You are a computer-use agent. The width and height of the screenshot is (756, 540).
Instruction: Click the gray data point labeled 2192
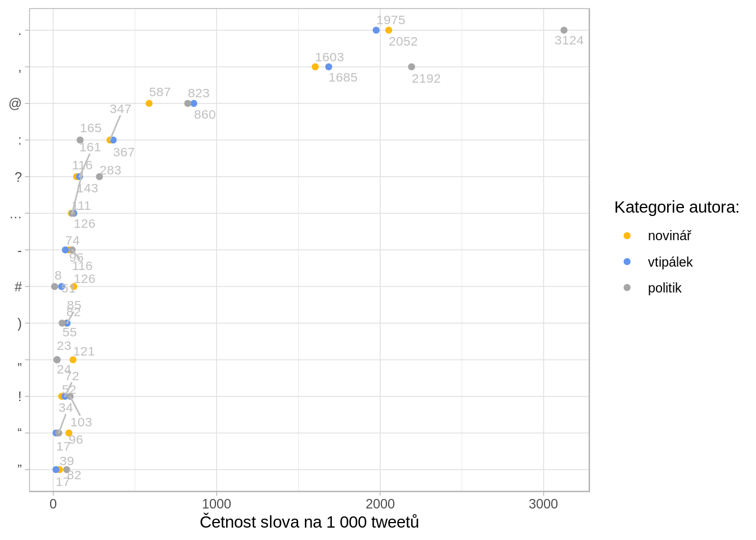click(x=411, y=67)
